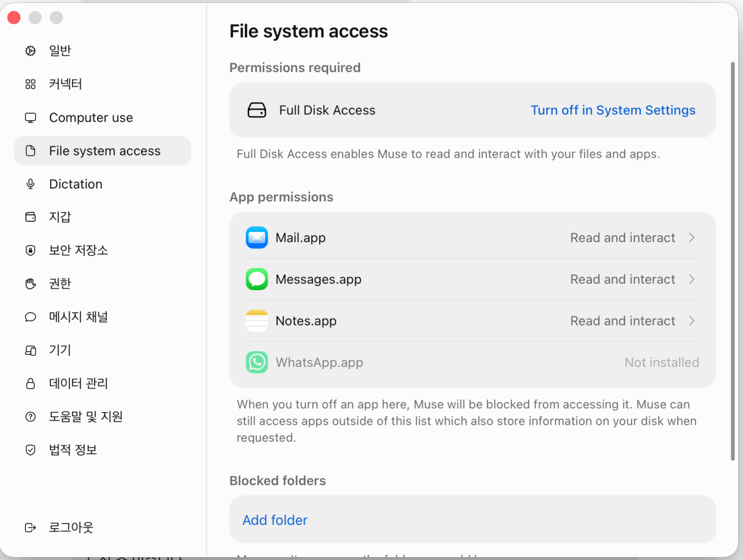
Task: Click the Messages.app green bubble icon
Action: click(257, 279)
